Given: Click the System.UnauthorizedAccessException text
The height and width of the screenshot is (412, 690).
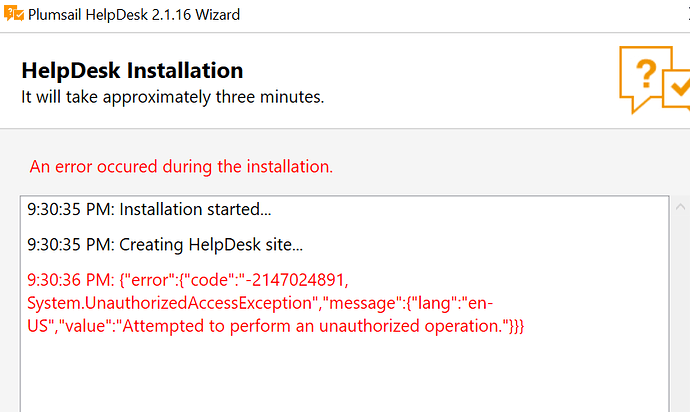Looking at the screenshot, I should click(x=172, y=303).
